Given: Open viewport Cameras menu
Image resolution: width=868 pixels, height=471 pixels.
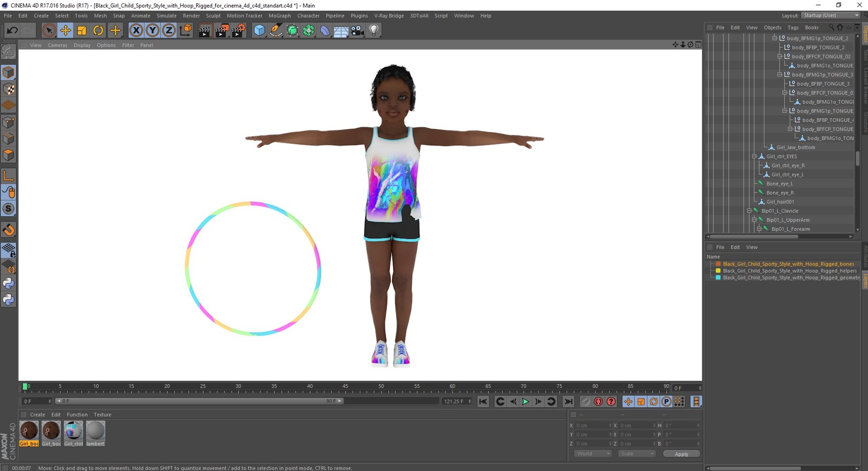Looking at the screenshot, I should (x=57, y=45).
